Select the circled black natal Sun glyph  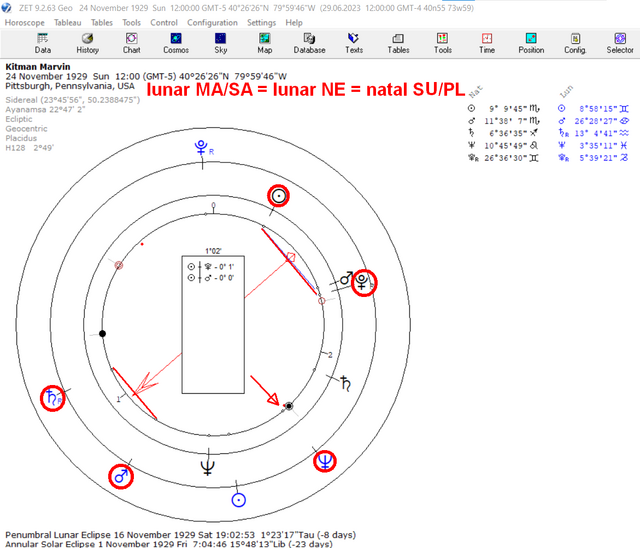tap(278, 196)
